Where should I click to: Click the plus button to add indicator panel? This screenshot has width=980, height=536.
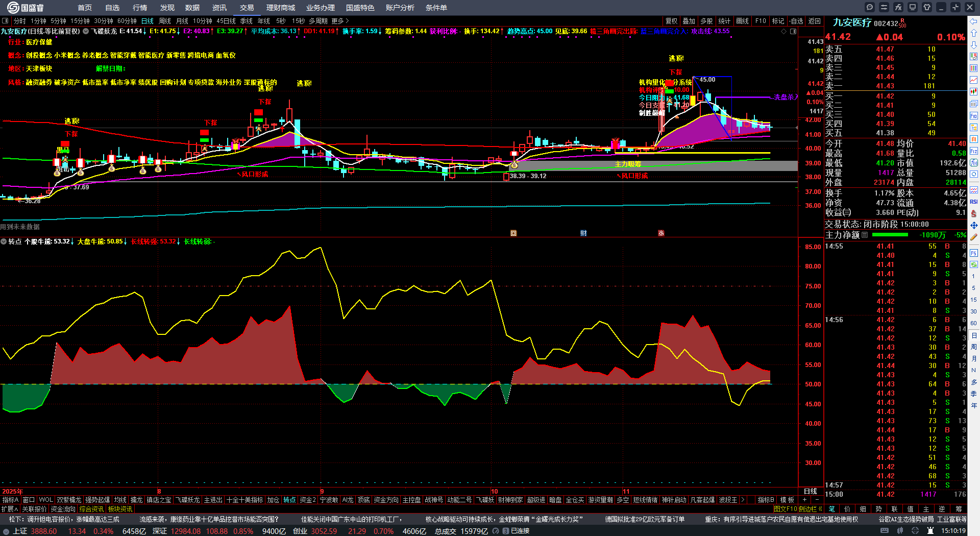click(x=805, y=500)
